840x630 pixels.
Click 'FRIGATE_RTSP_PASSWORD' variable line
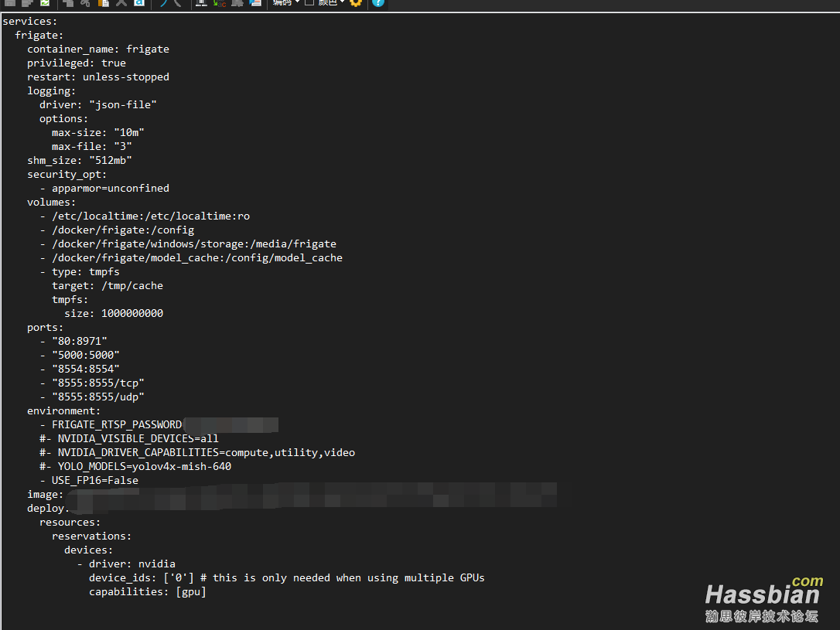tap(117, 425)
